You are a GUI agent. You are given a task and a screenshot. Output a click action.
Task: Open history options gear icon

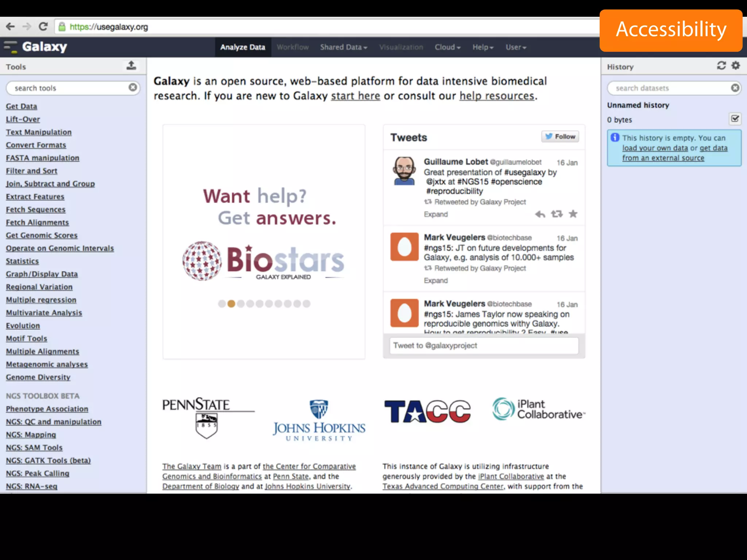(x=736, y=66)
